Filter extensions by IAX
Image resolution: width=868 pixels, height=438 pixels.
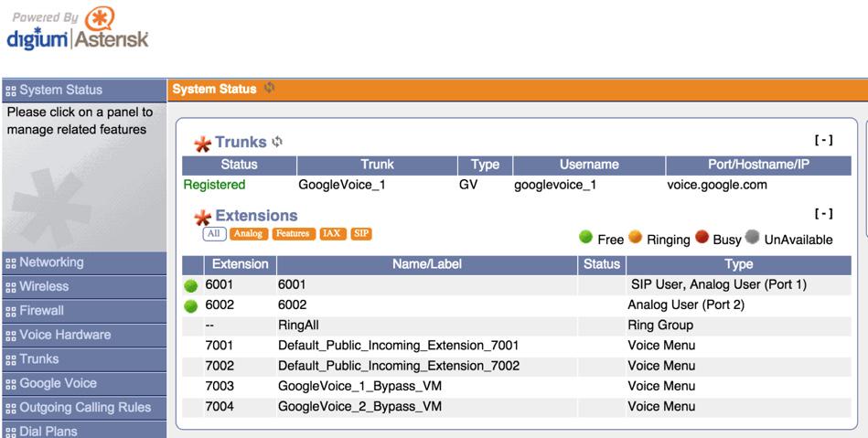pyautogui.click(x=332, y=234)
